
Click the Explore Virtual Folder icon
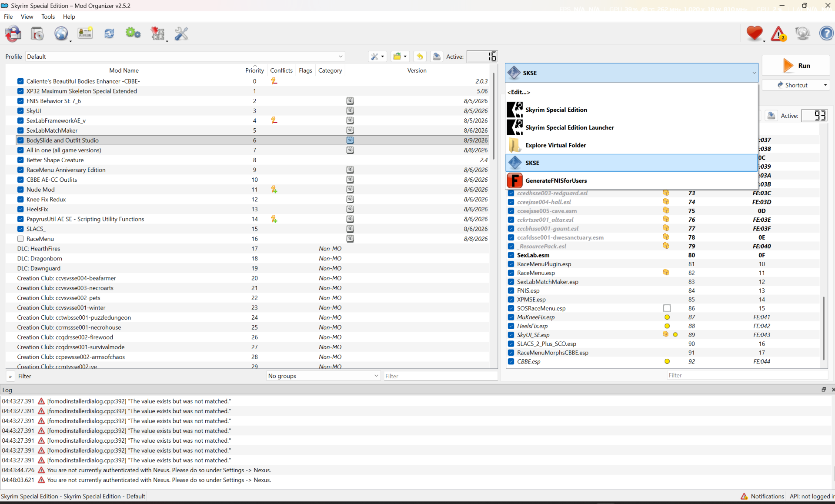pos(515,145)
